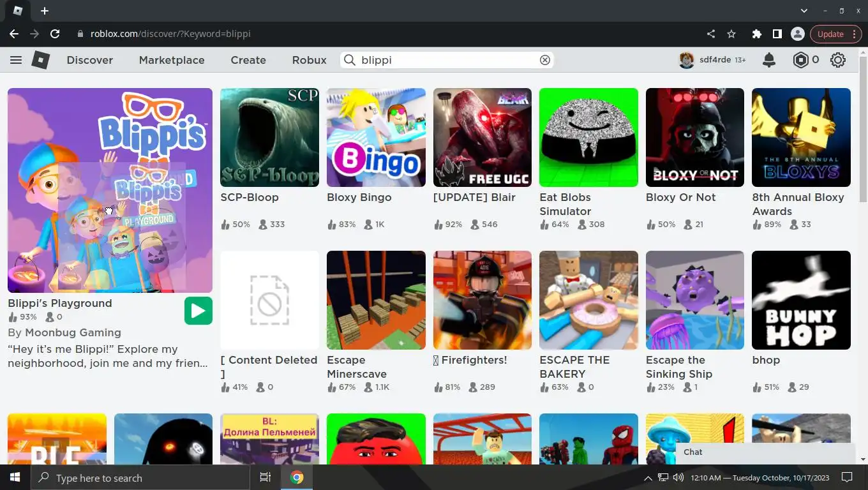Open the bhop Bunny Hop thumbnail
This screenshot has width=868, height=490.
coord(801,300)
